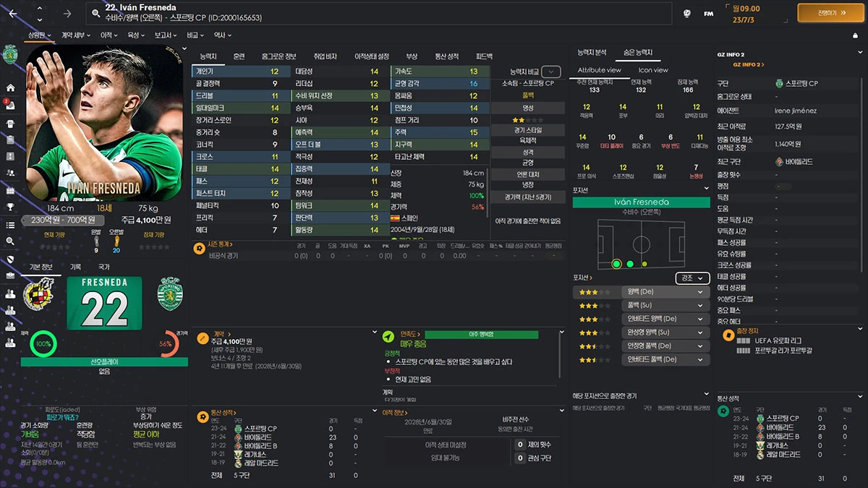Open the tactics clipboard icon in sidebar
Screen dimensions: 868x488
(x=10, y=140)
